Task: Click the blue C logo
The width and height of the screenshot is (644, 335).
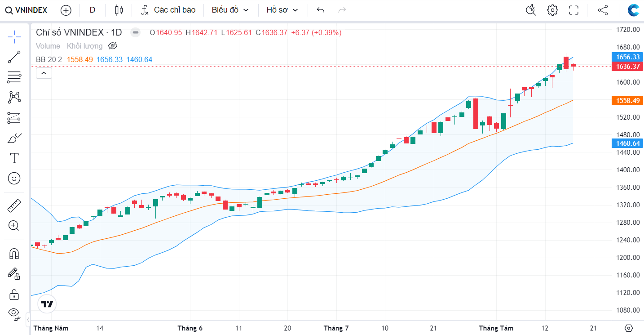Action: [634, 10]
